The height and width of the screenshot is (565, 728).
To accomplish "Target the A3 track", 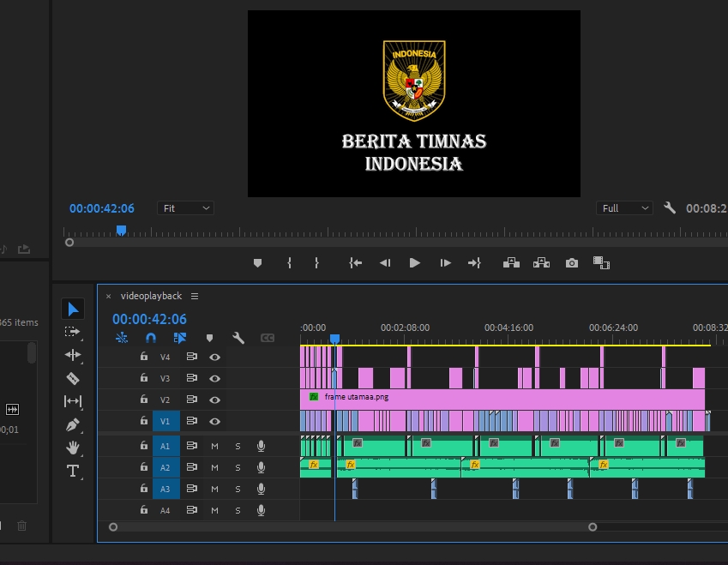I will pos(165,489).
